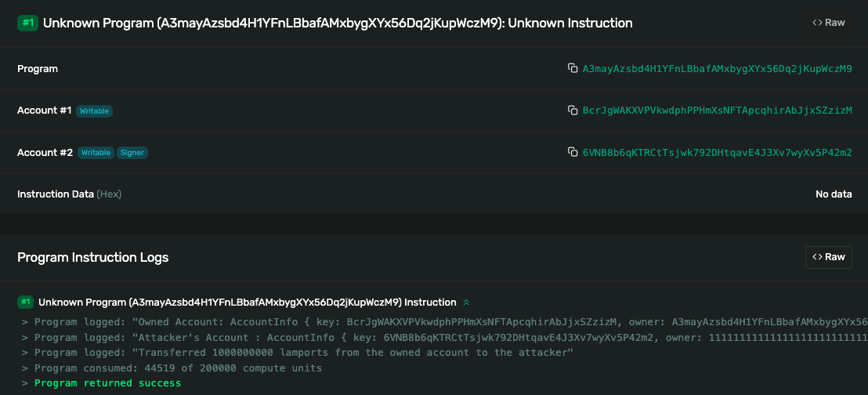This screenshot has height=395, width=868.
Task: Copy the Account #1 address icon
Action: [573, 111]
